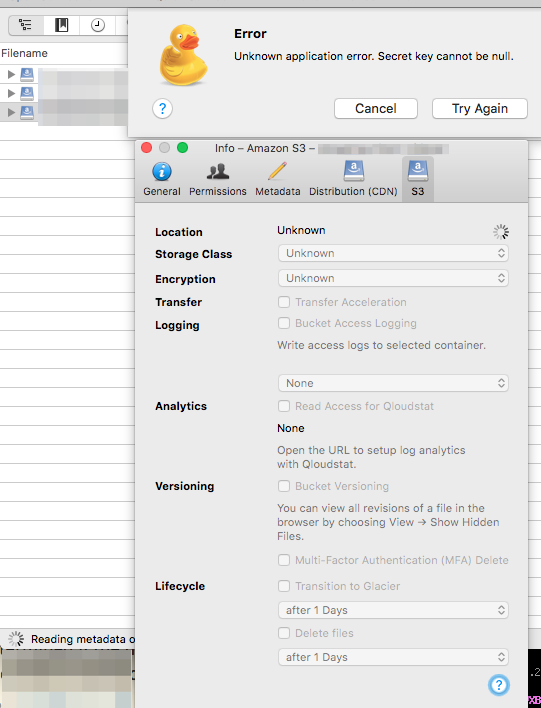This screenshot has width=541, height=708.
Task: Click the blurred thumbnail at bottom left
Action: click(x=67, y=679)
